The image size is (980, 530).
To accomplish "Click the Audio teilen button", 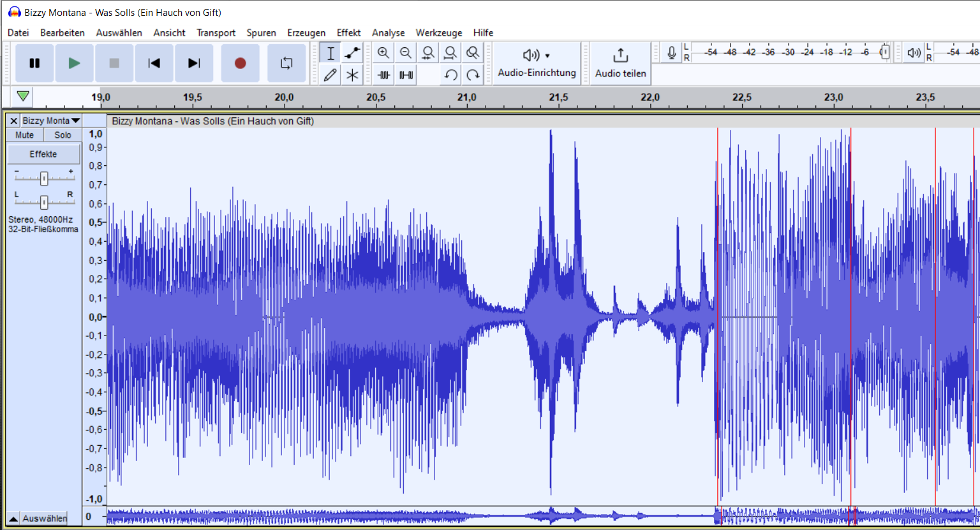I will click(x=620, y=63).
